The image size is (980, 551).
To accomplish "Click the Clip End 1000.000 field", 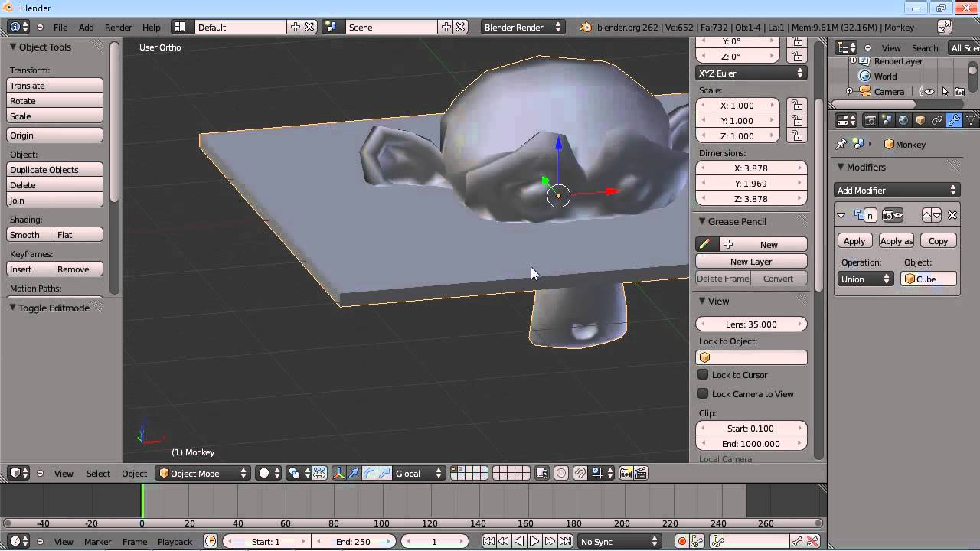I will tap(751, 444).
